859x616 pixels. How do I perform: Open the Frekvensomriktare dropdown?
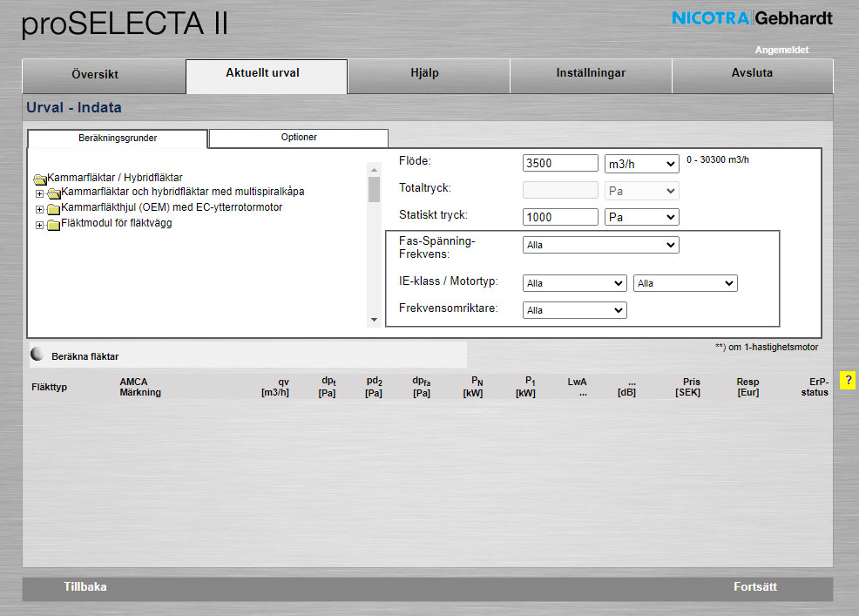574,310
